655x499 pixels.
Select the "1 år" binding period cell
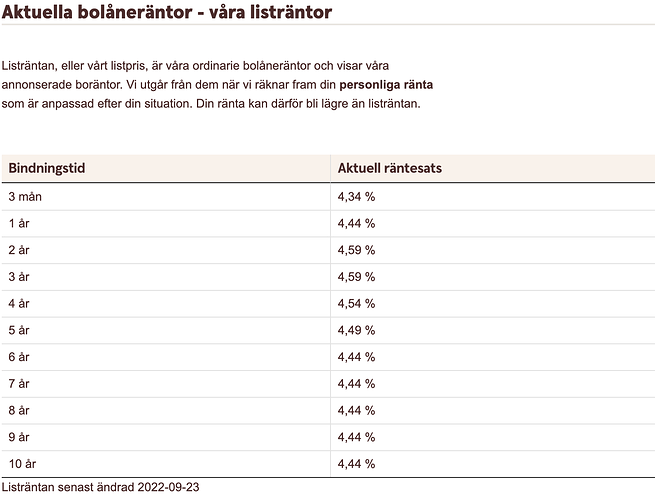pos(19,224)
